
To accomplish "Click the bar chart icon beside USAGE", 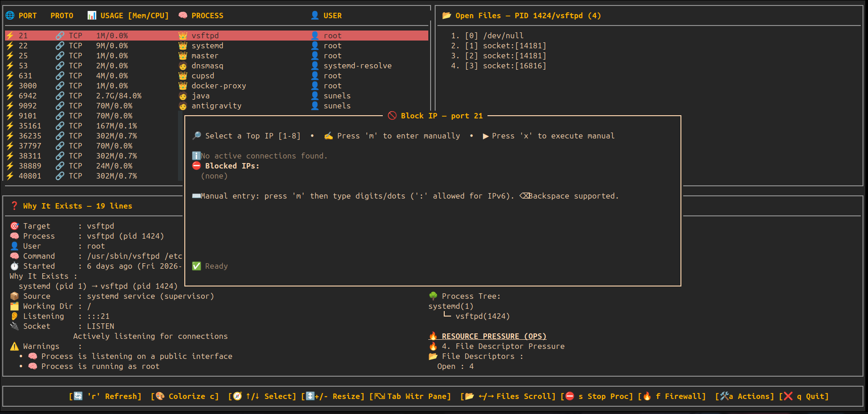I will 91,15.
